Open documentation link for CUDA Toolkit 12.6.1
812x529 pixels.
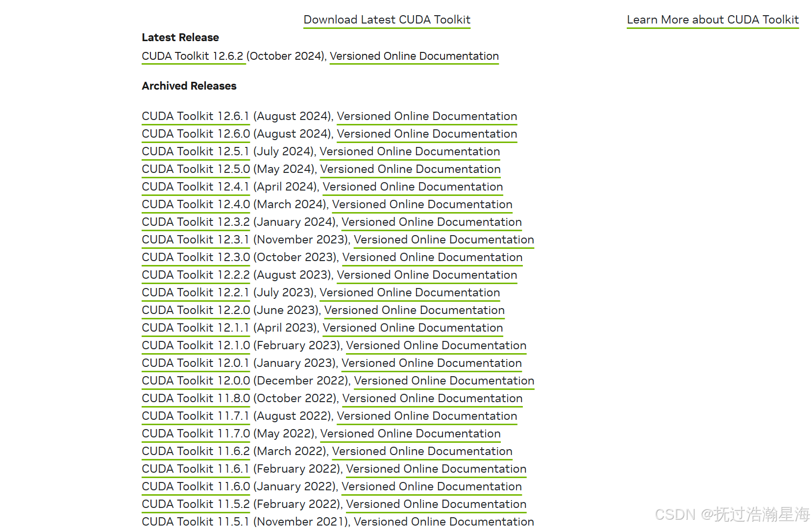427,116
